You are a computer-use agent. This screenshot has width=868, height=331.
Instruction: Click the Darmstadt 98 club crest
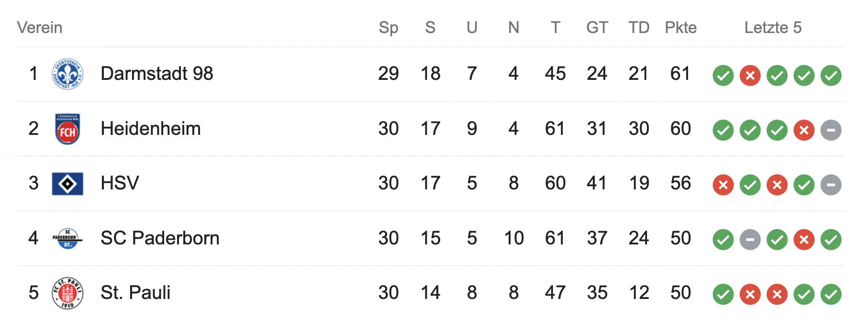pyautogui.click(x=67, y=74)
